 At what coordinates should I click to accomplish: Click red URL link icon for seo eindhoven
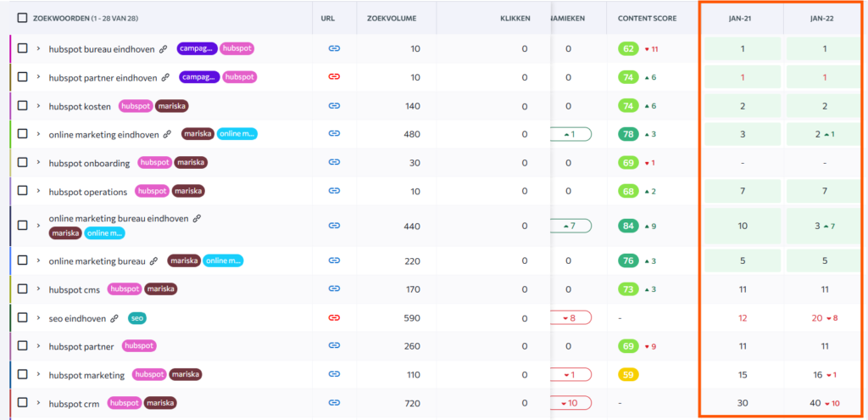[x=334, y=318]
